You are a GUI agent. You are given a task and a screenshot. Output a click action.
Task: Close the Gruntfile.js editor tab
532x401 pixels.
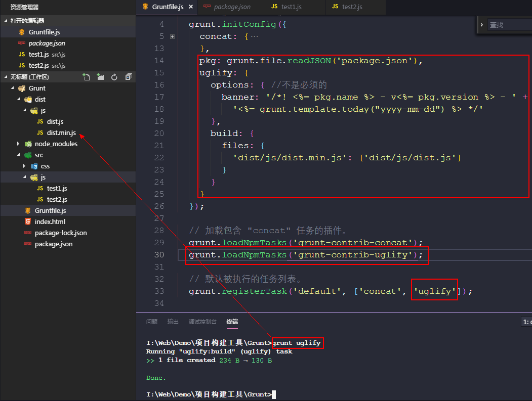[x=191, y=7]
